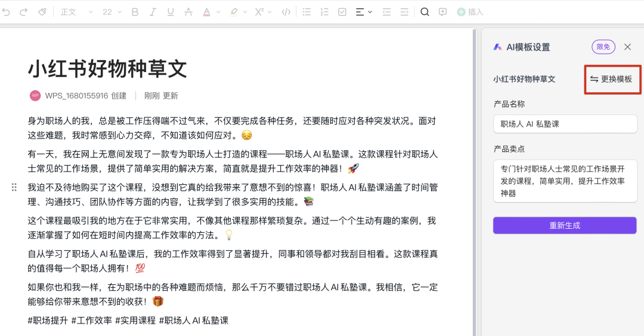Click the 重新生成 regenerate button
Image resolution: width=644 pixels, height=336 pixels.
click(565, 225)
